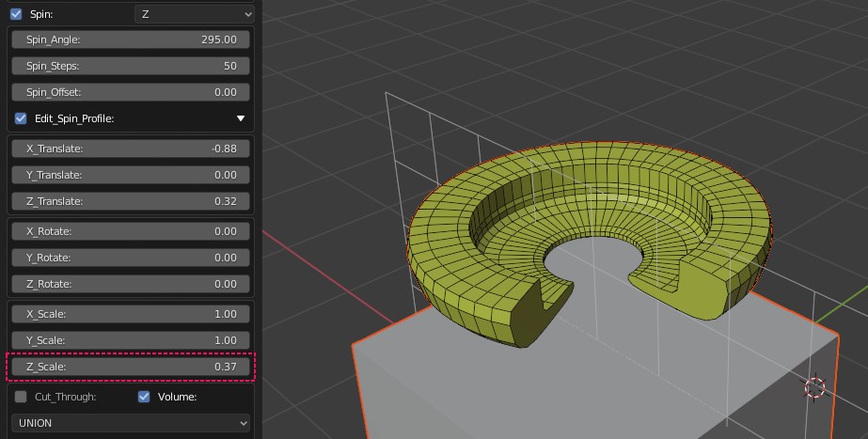Screen dimensions: 868x439
Task: Click the Spin_Offset field
Action: coord(131,92)
